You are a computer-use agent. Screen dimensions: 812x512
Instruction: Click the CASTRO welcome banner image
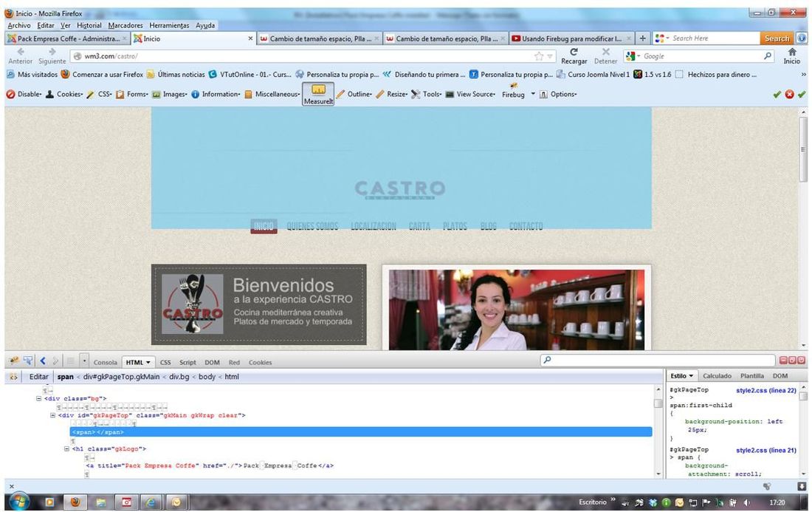[259, 304]
